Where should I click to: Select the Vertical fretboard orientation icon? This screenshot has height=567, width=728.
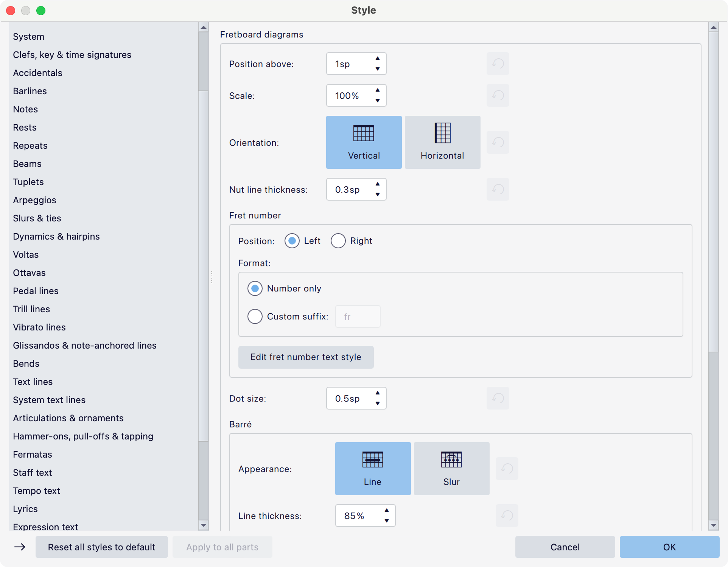363,142
